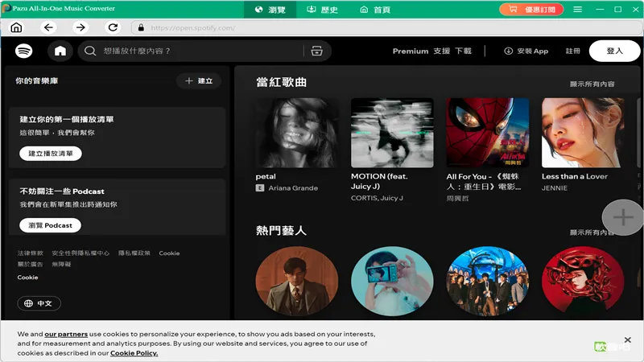Open the All For You Spider-Man cover

coord(488,133)
